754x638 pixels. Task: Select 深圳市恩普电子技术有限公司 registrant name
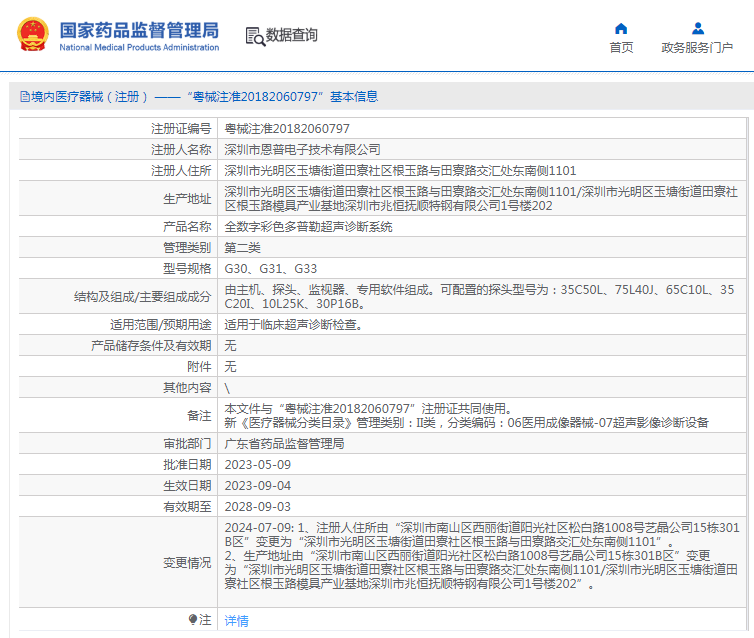[x=302, y=150]
